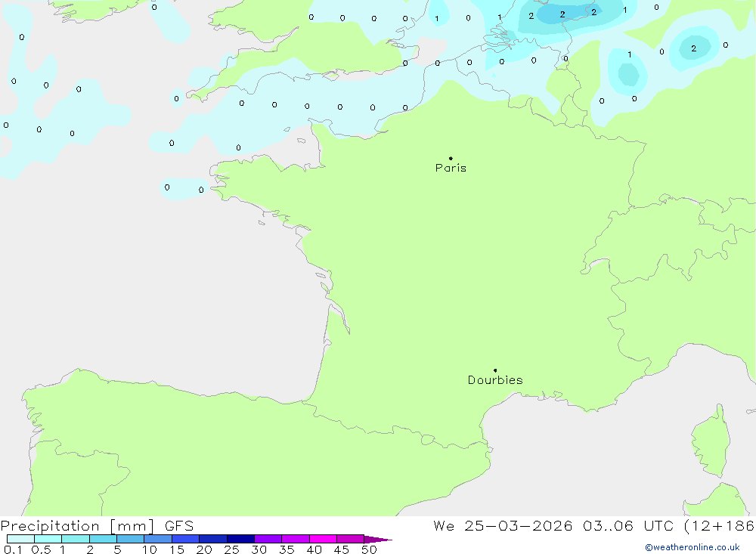Viewport: 756px width, 554px height.
Task: Select the Dourbies location dot marker
Action: 495,370
